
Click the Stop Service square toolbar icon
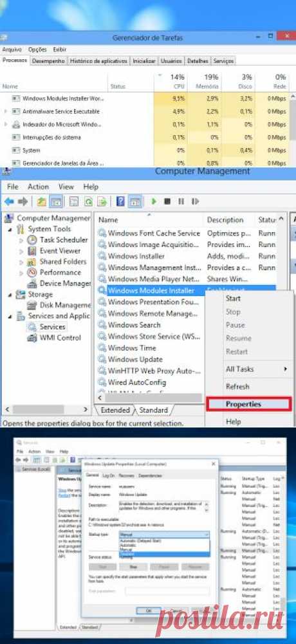point(167,201)
